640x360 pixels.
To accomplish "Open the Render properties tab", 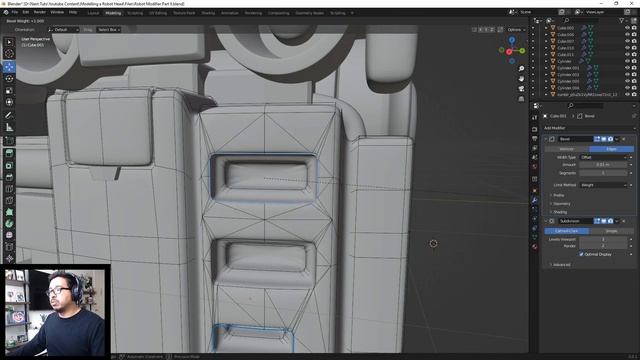I will 534,129.
